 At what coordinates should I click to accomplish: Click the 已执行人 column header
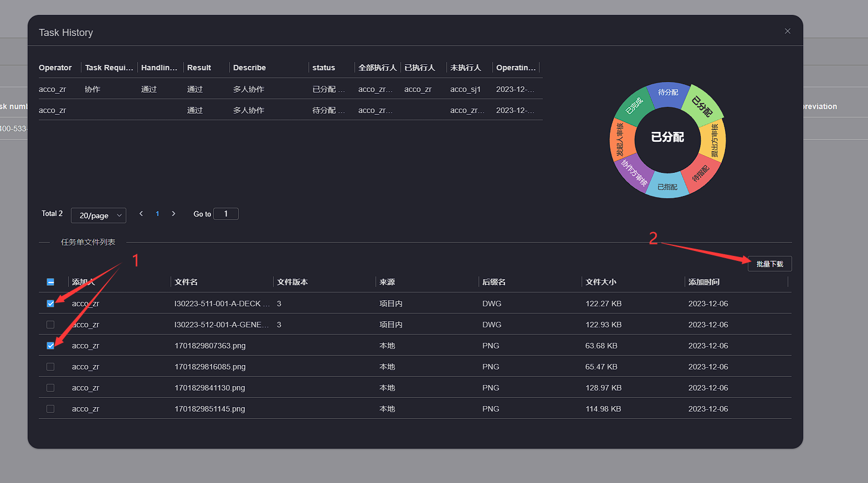420,68
